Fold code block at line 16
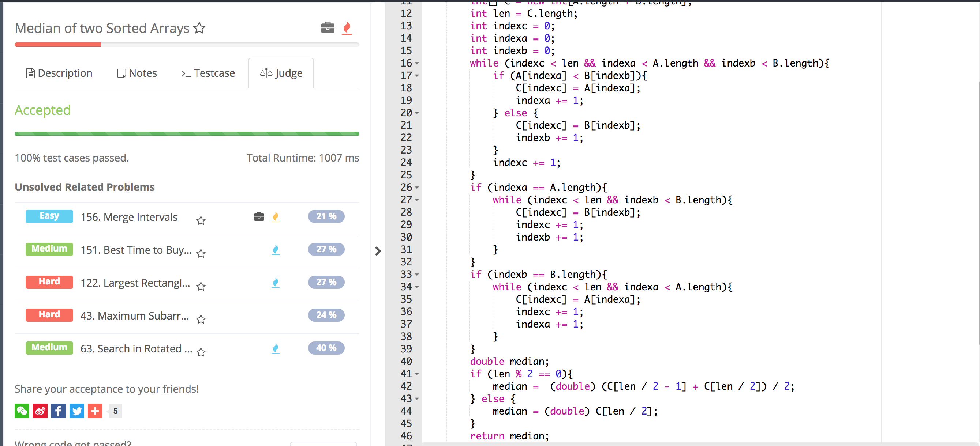This screenshot has width=980, height=446. (x=417, y=64)
